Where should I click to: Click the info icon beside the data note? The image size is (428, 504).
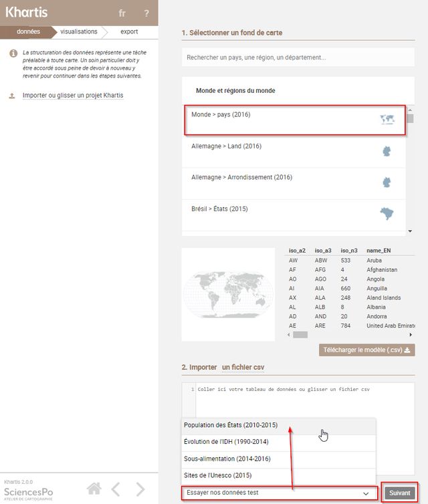click(x=13, y=53)
